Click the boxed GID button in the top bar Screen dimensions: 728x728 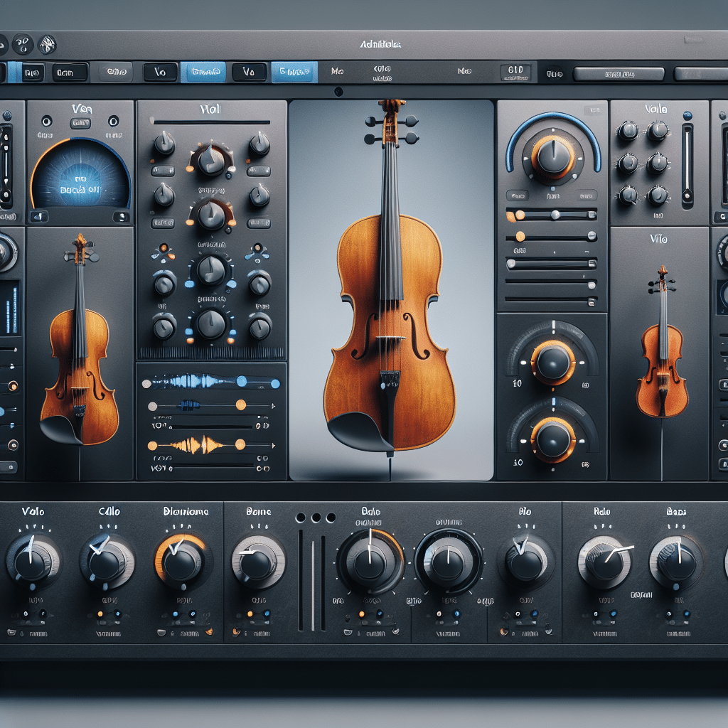click(x=515, y=72)
